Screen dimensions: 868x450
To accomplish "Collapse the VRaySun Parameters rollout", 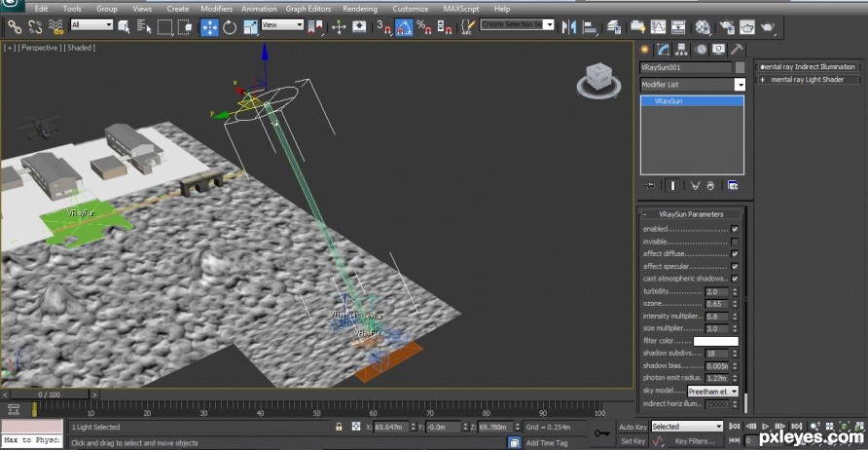I will tap(690, 214).
